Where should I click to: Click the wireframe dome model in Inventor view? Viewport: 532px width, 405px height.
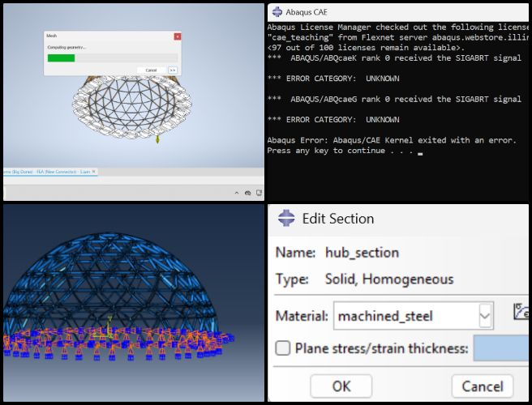point(132,107)
